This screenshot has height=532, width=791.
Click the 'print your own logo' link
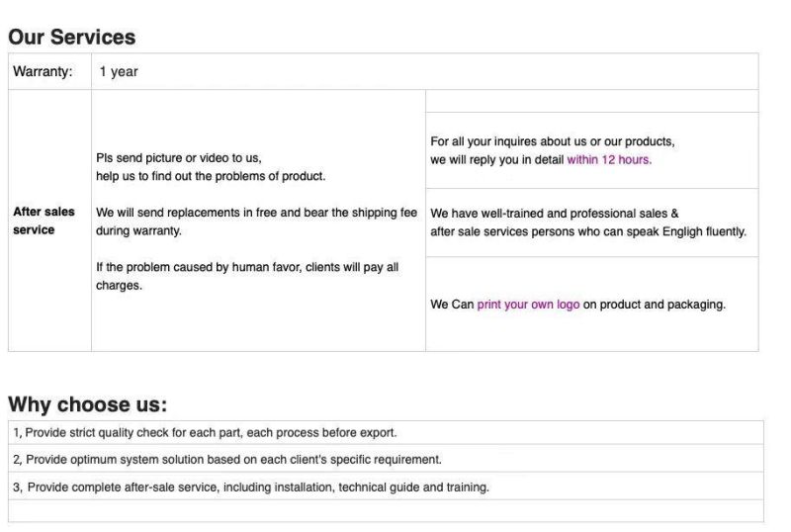pos(528,305)
